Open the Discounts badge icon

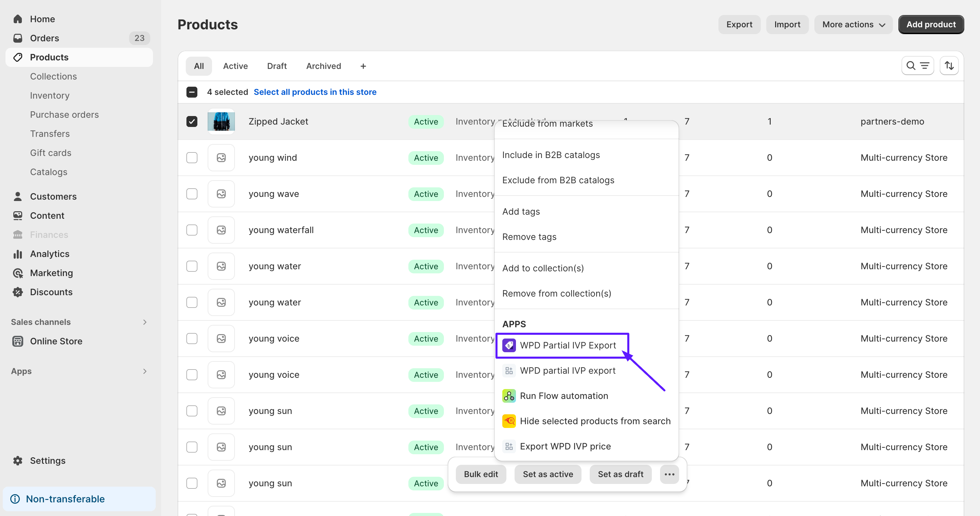click(17, 292)
